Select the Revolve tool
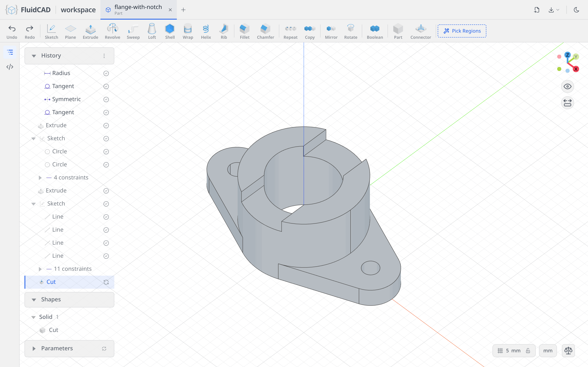 [112, 31]
